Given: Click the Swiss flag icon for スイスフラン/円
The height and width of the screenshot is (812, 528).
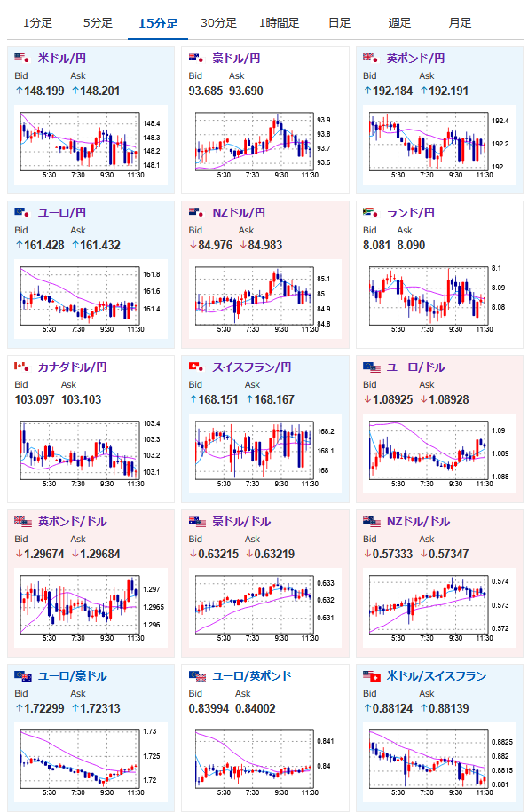Looking at the screenshot, I should pyautogui.click(x=196, y=367).
